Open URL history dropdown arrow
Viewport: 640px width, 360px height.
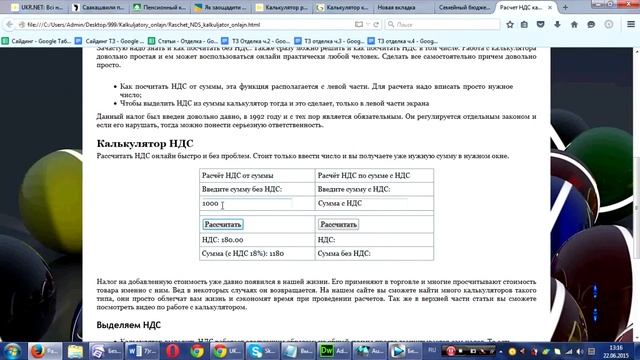[x=368, y=24]
